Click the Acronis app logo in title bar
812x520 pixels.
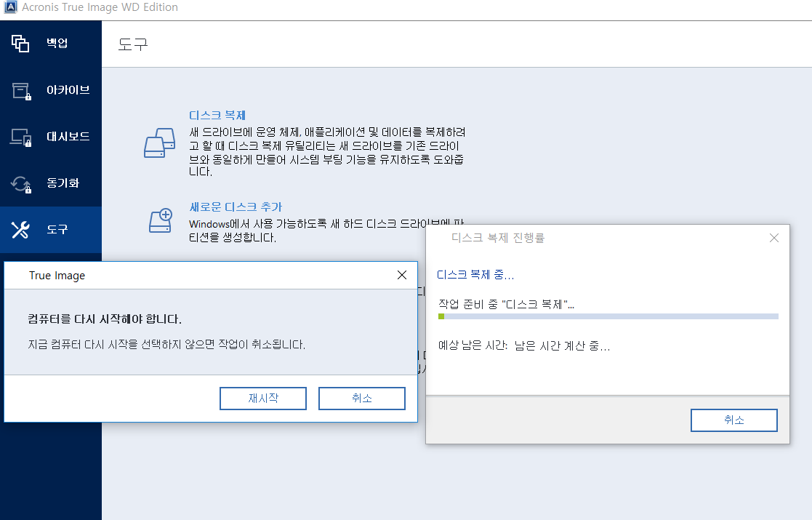click(x=10, y=7)
